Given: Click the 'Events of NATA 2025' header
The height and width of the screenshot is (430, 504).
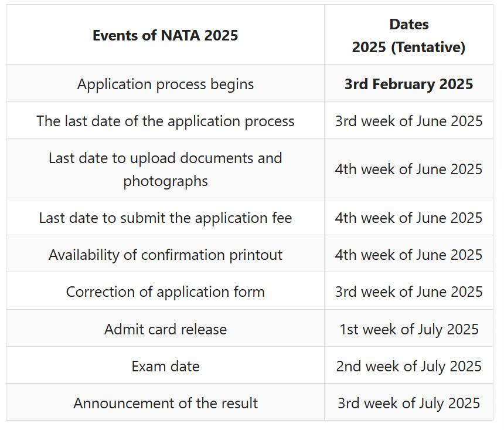Looking at the screenshot, I should (x=165, y=35).
